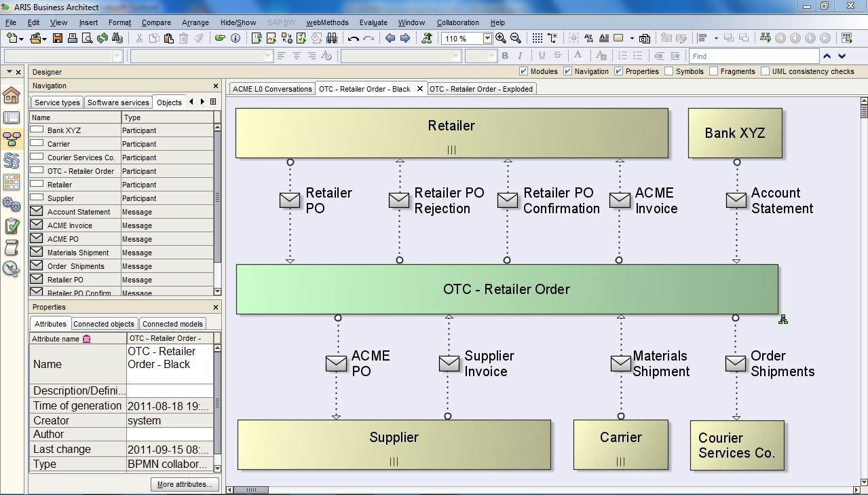
Task: Collapse the Designer module bar arrow
Action: coord(10,71)
